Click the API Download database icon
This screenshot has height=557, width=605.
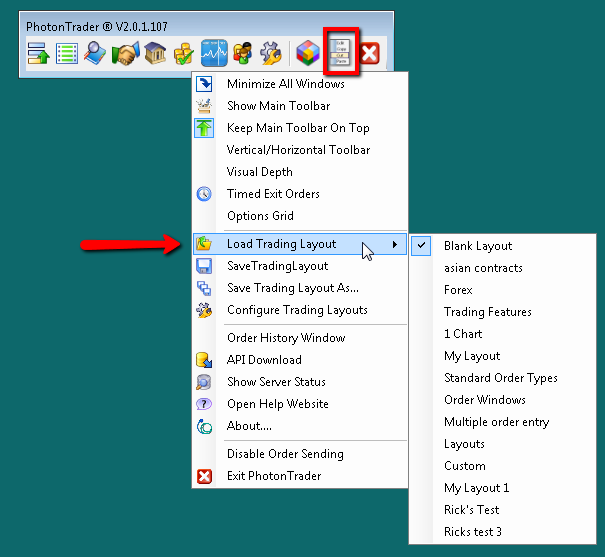[x=204, y=360]
